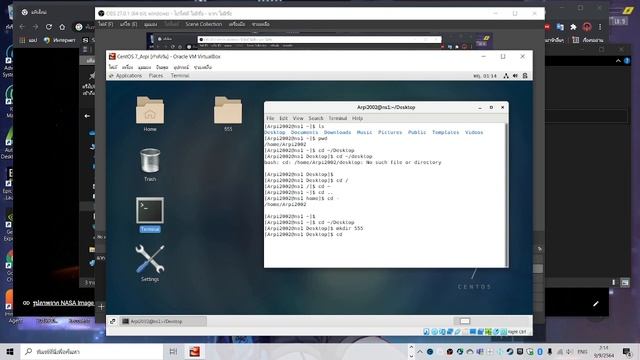Open Chrome's three-dot menu
This screenshot has height=360, width=640.
point(600,27)
